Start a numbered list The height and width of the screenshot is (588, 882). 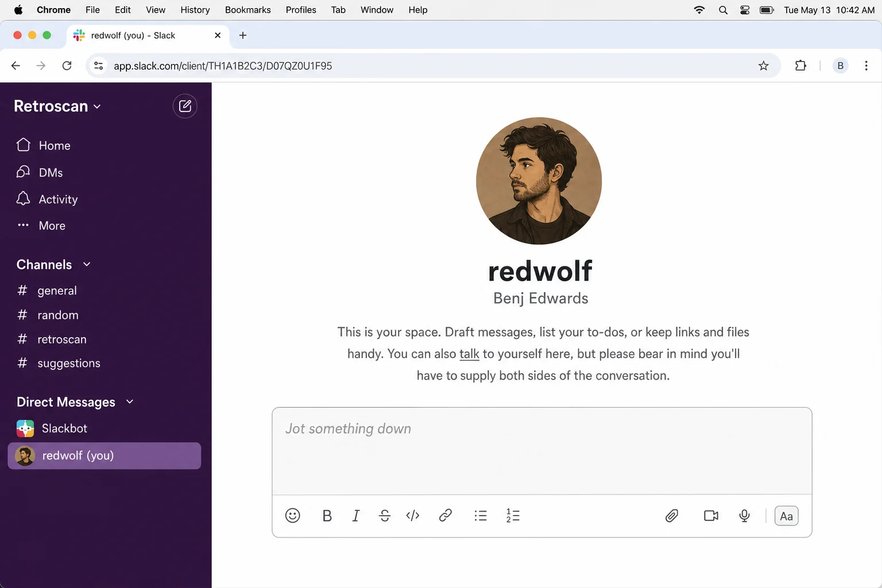pos(513,516)
